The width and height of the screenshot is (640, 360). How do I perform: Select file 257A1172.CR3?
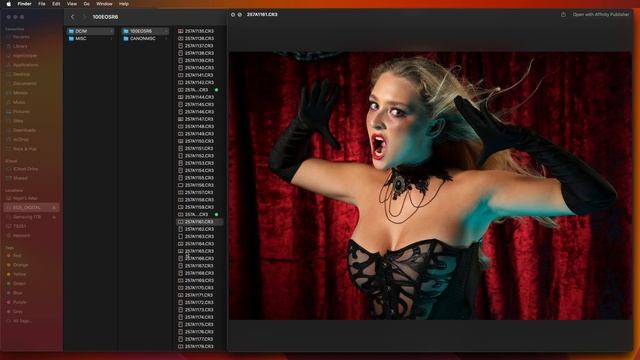200,302
